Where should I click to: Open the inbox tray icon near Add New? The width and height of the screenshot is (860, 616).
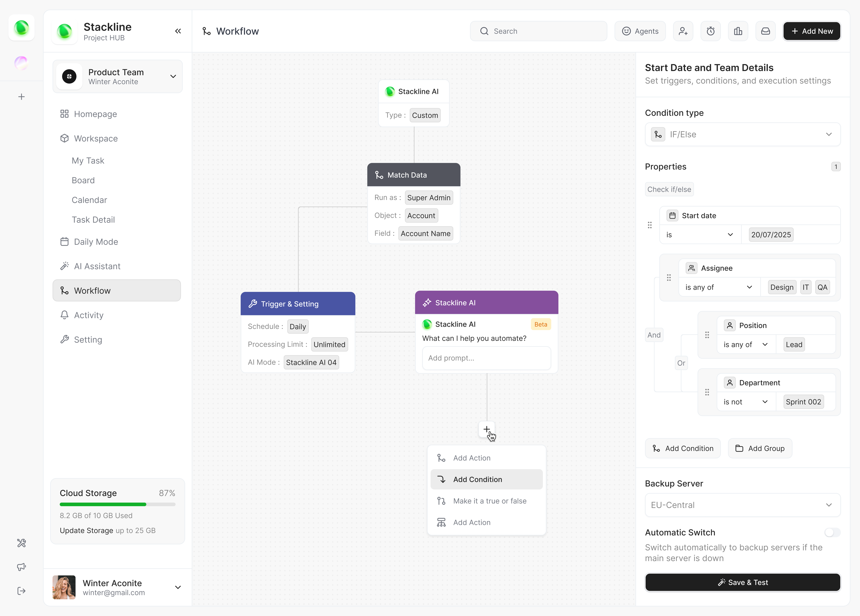click(x=765, y=31)
